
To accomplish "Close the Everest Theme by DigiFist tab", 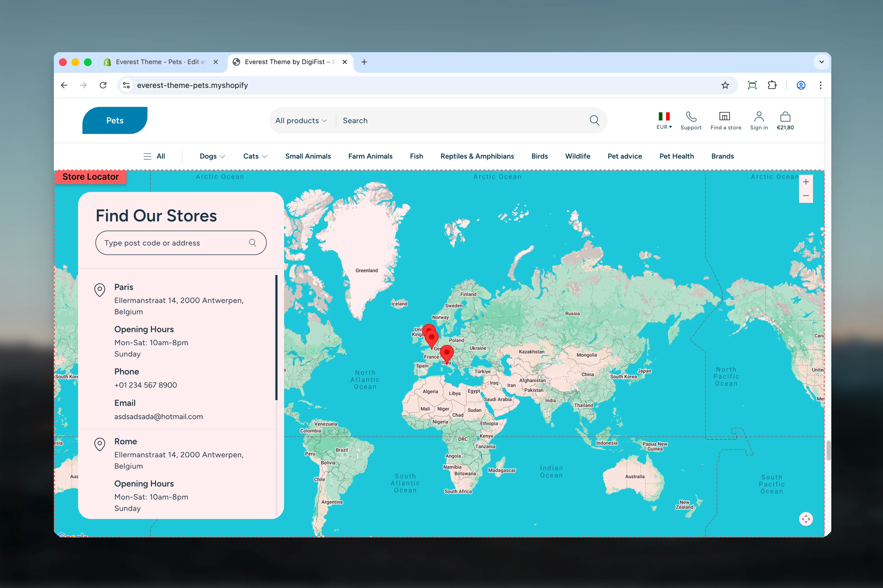I will coord(345,62).
